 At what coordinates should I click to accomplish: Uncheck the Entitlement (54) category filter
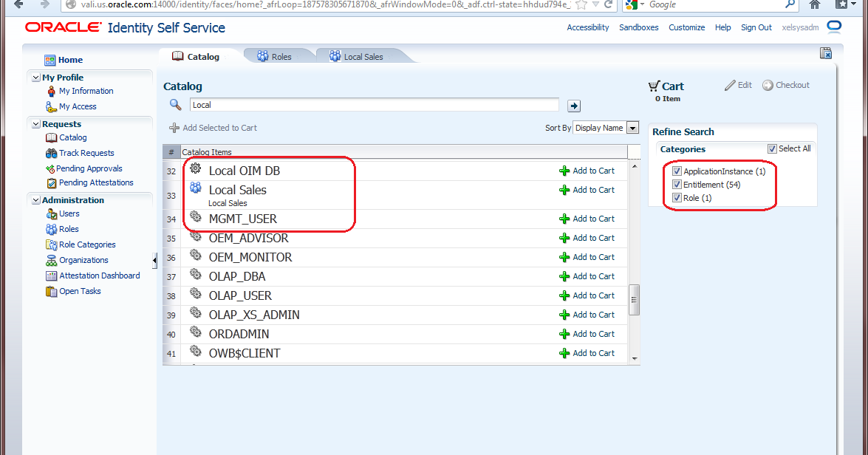point(677,184)
